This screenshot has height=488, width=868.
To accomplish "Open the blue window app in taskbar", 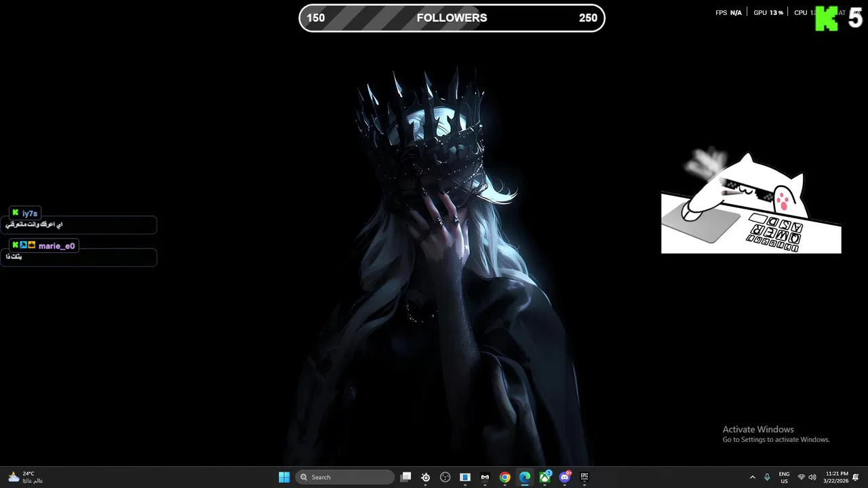I will tap(465, 477).
